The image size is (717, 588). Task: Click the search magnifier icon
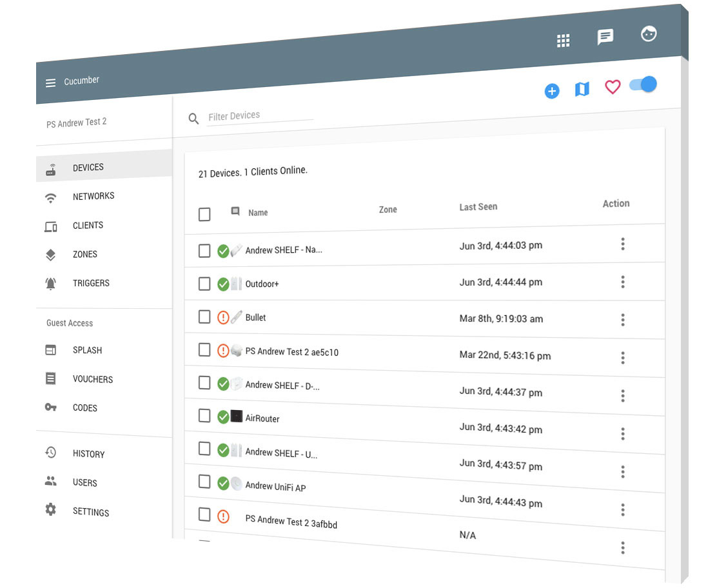(x=193, y=119)
